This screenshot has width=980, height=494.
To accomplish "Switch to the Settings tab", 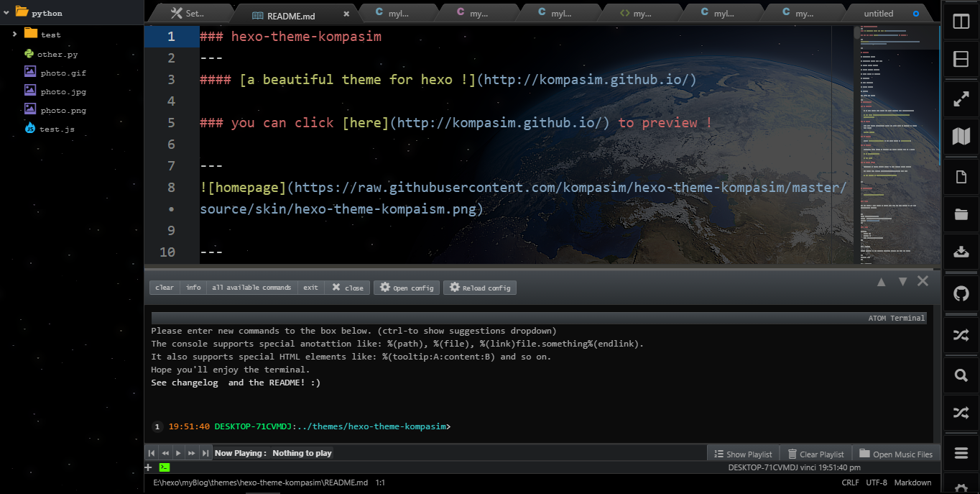I will [x=188, y=14].
